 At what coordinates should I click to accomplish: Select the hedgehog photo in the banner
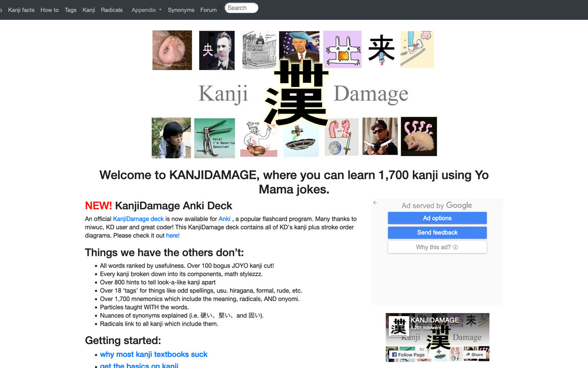tap(418, 136)
